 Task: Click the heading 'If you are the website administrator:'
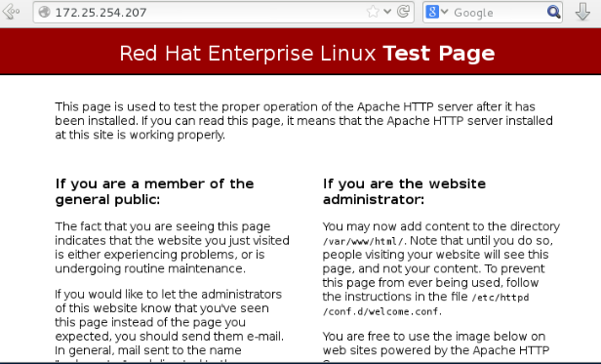click(x=404, y=191)
